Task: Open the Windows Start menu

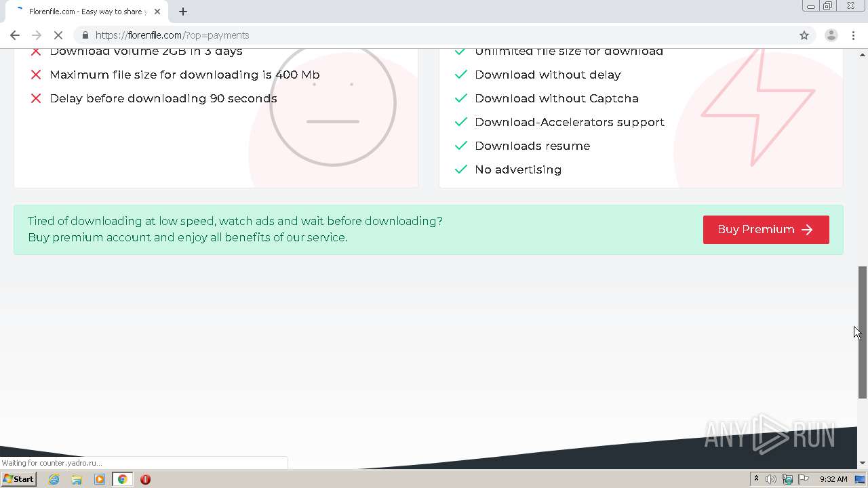Action: tap(19, 479)
